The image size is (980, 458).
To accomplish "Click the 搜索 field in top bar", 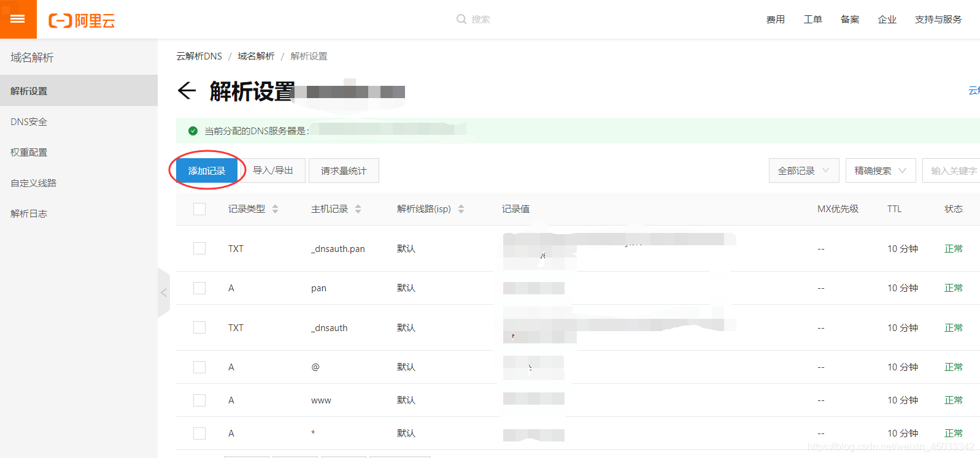I will click(480, 20).
